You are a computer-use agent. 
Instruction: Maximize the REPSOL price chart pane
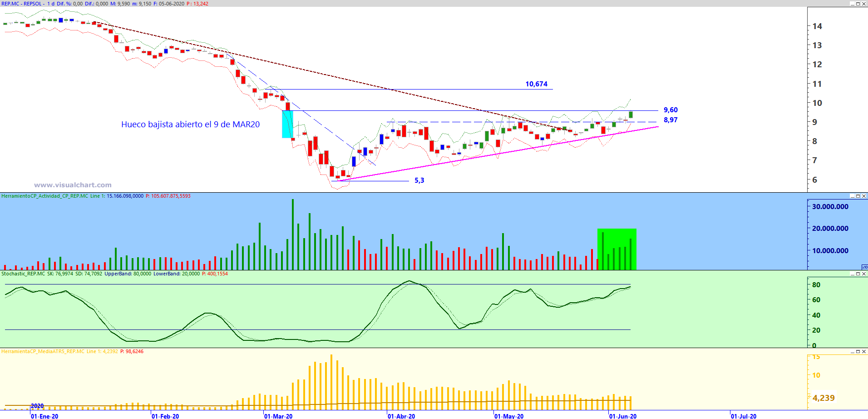858,4
